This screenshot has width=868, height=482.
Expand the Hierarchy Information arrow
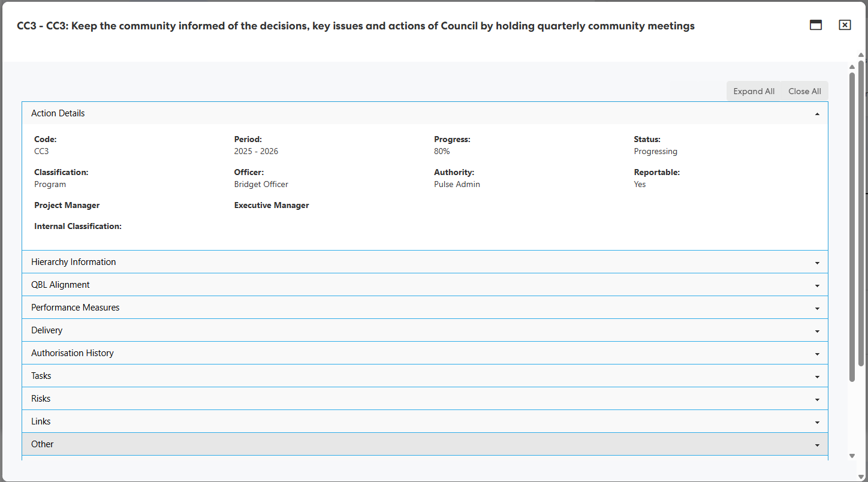click(x=817, y=263)
